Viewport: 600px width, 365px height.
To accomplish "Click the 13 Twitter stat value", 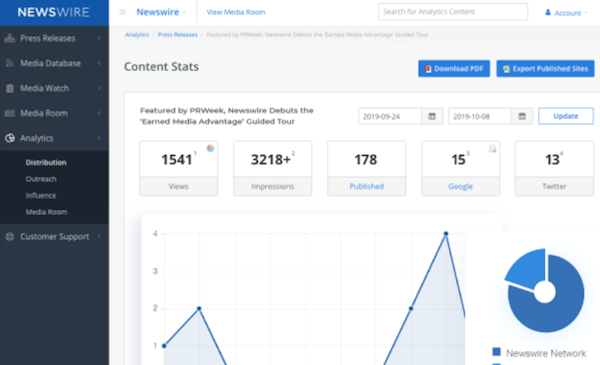I will tap(552, 160).
